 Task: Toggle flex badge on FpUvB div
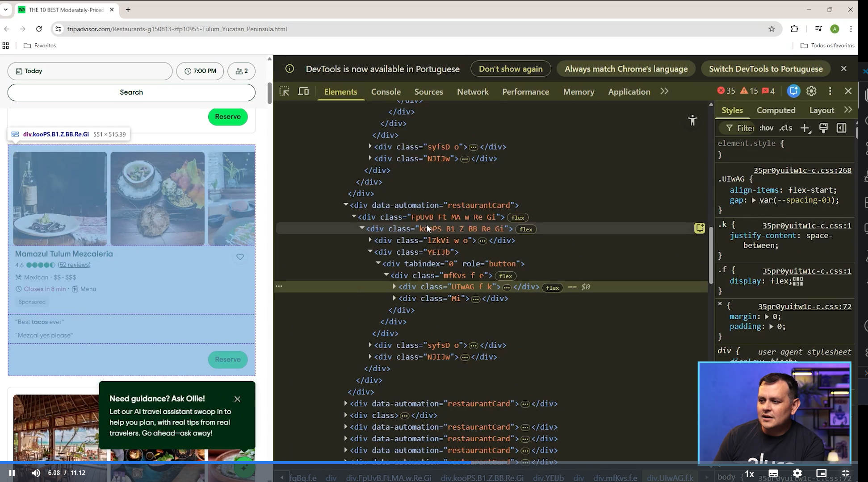pyautogui.click(x=518, y=218)
